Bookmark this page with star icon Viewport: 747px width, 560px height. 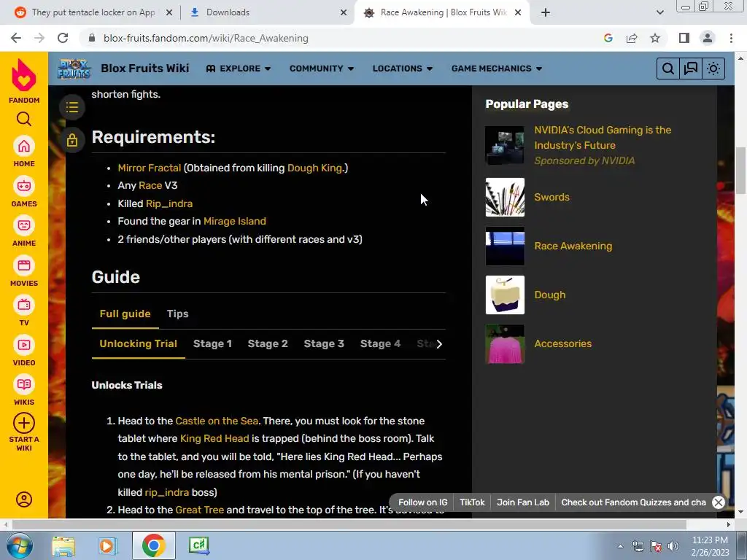655,38
